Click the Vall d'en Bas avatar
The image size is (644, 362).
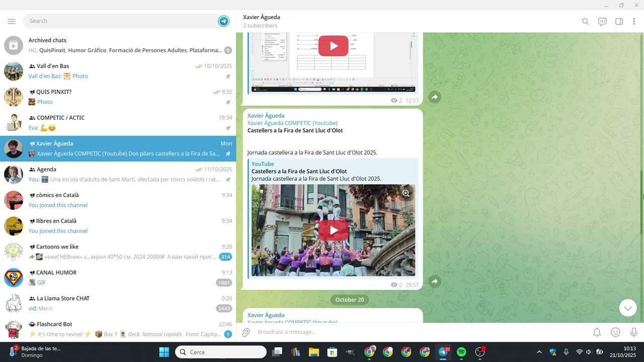(14, 71)
